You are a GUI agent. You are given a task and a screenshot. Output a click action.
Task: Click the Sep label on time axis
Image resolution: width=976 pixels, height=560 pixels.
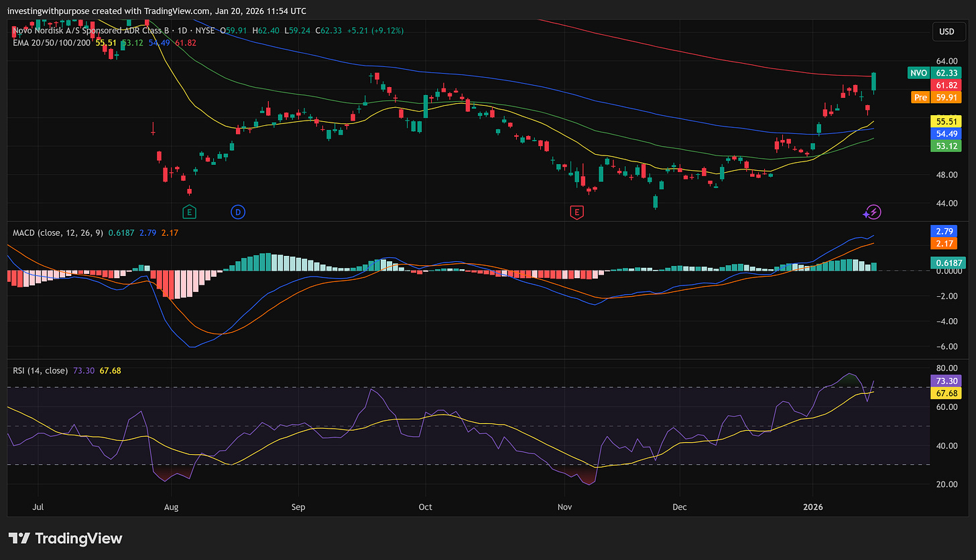click(x=298, y=507)
